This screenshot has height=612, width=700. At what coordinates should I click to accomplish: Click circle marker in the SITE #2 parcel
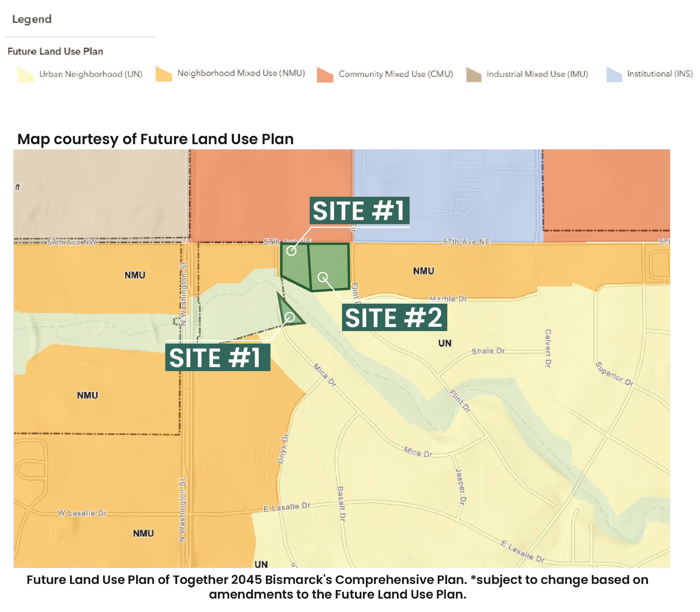point(323,277)
